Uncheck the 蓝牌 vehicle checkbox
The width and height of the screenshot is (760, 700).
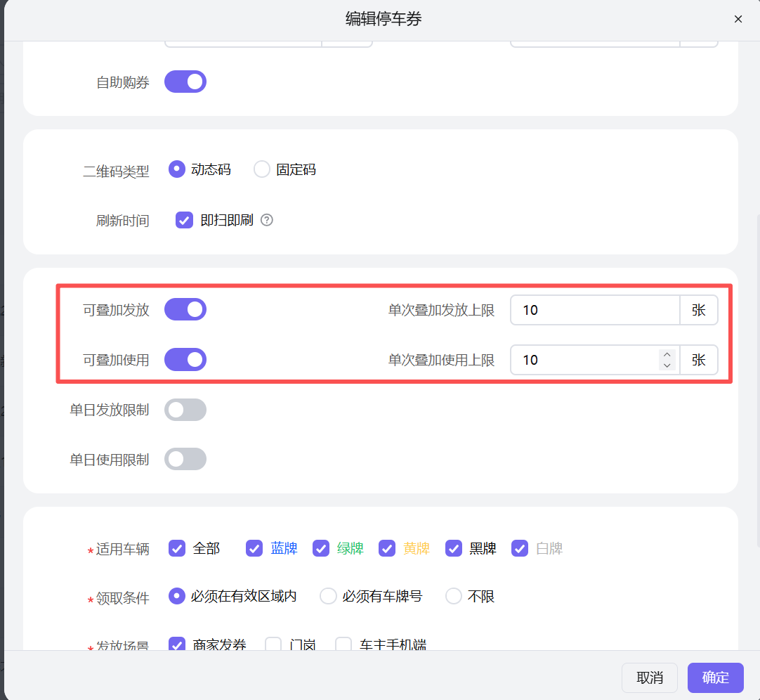pyautogui.click(x=254, y=548)
